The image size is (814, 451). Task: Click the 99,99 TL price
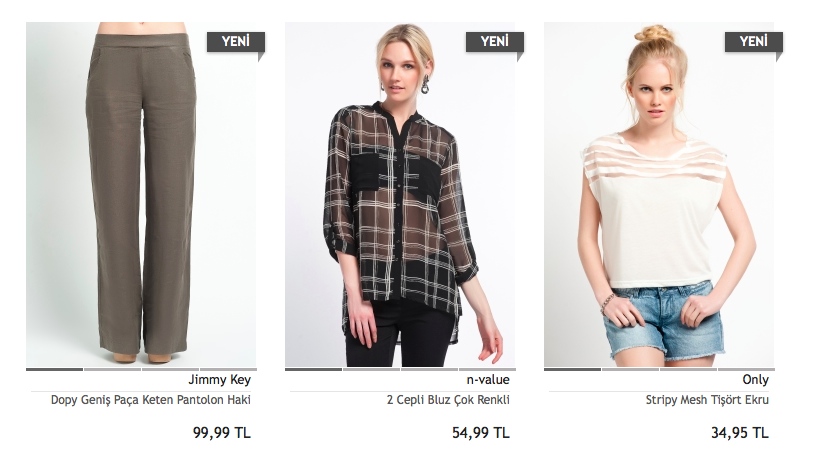point(222,433)
